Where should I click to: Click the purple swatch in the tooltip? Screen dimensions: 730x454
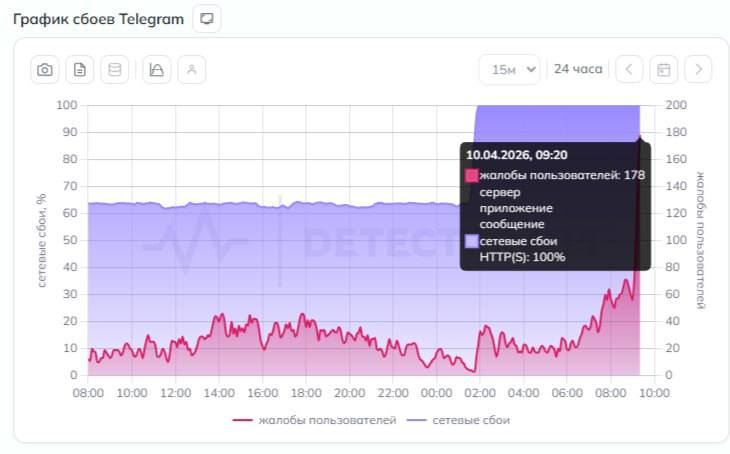tap(472, 241)
